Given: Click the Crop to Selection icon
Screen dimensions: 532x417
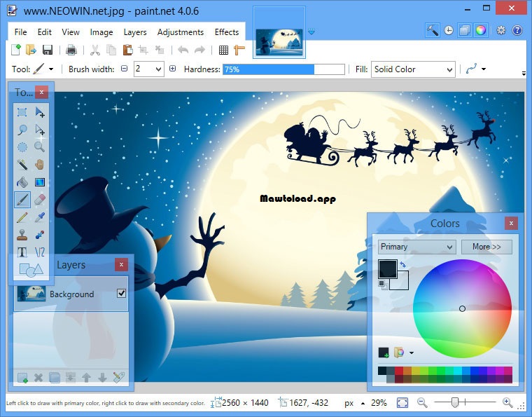Looking at the screenshot, I should (143, 50).
